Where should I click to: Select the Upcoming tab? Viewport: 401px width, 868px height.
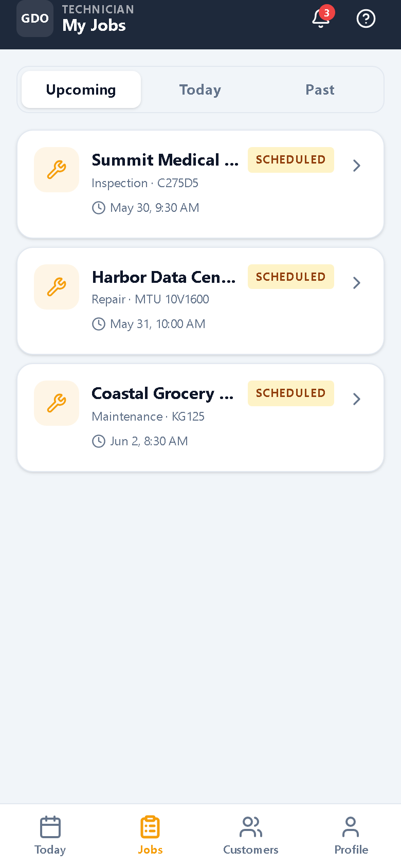coord(81,89)
